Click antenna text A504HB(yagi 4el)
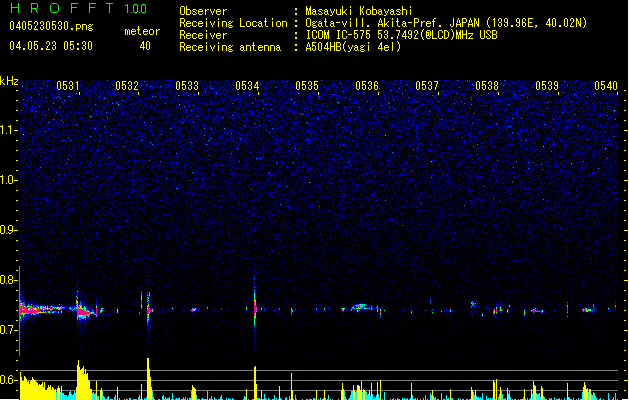Screen dimensions: 629x400 click(x=353, y=47)
